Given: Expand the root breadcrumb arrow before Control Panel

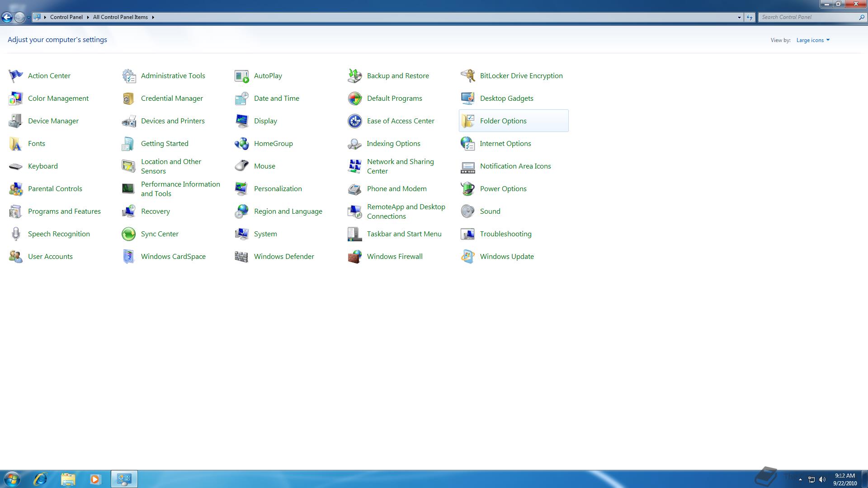Looking at the screenshot, I should pyautogui.click(x=45, y=17).
